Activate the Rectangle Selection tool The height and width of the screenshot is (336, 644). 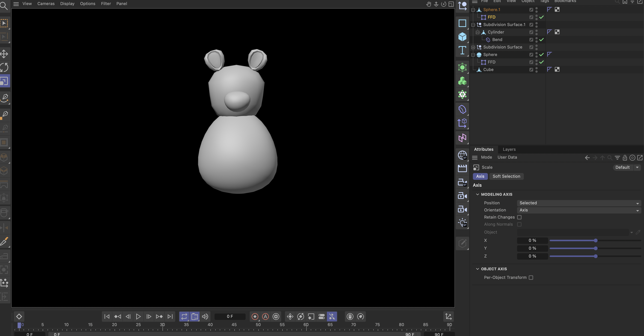(x=4, y=23)
